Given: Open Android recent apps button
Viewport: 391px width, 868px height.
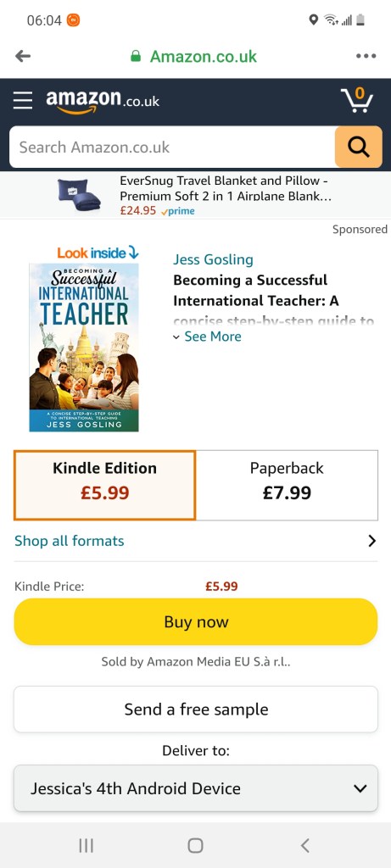Looking at the screenshot, I should [86, 845].
